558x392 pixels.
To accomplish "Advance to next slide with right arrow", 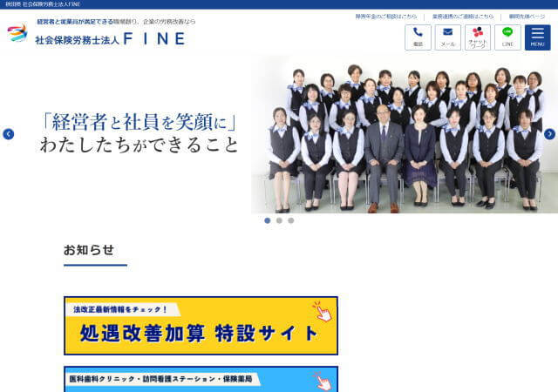I will [549, 134].
